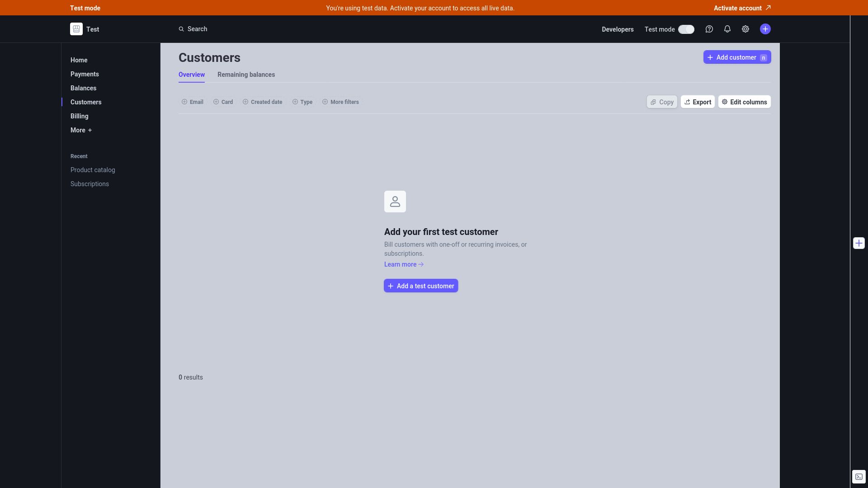Click Add a test customer button
This screenshot has width=868, height=488.
coord(421,286)
